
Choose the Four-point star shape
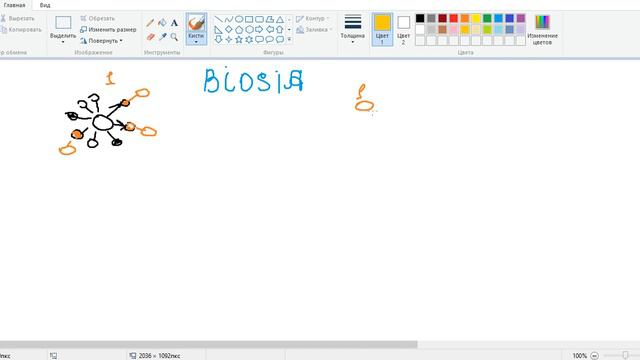coord(229,40)
